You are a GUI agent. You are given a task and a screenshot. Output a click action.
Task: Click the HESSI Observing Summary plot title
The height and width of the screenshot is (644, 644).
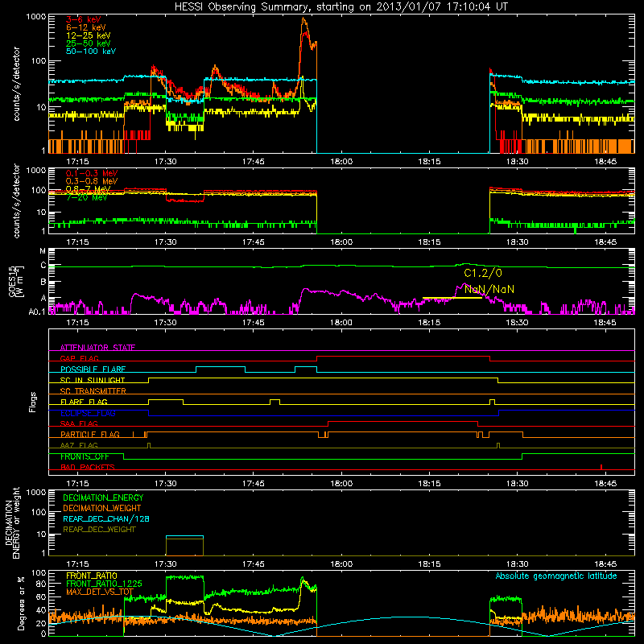pyautogui.click(x=341, y=7)
